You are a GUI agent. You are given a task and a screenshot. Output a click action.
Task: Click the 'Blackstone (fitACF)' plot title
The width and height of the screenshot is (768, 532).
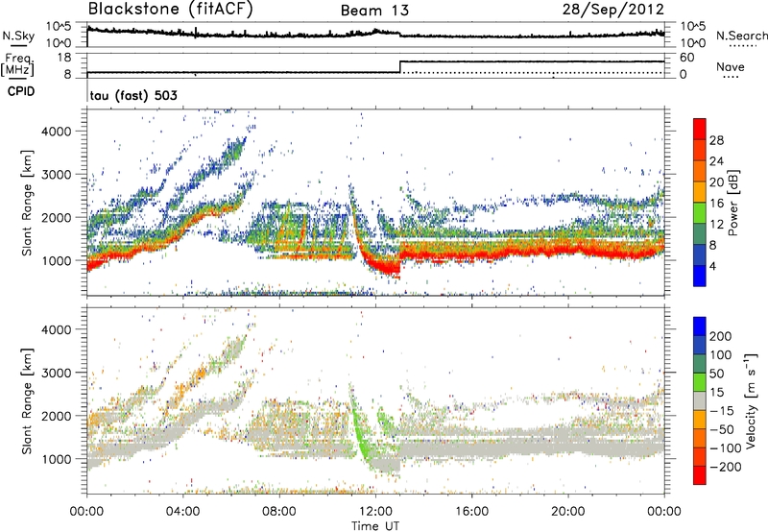coord(171,10)
